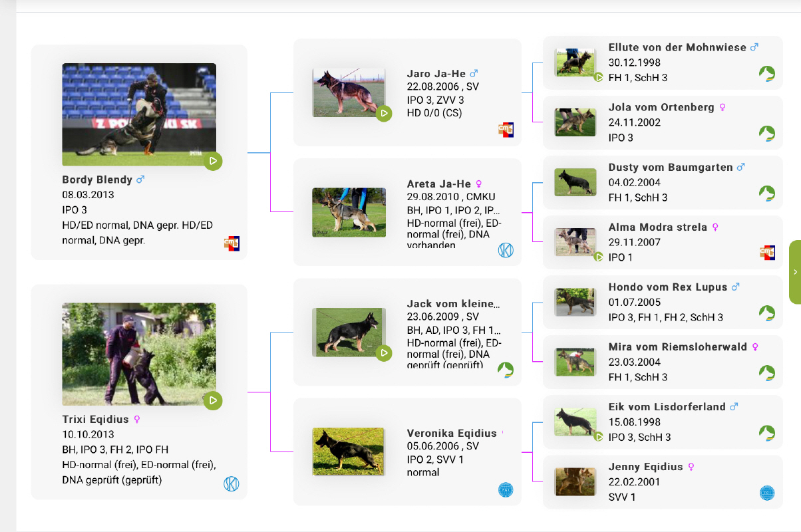Expand the green side panel arrow tab

coord(795,272)
